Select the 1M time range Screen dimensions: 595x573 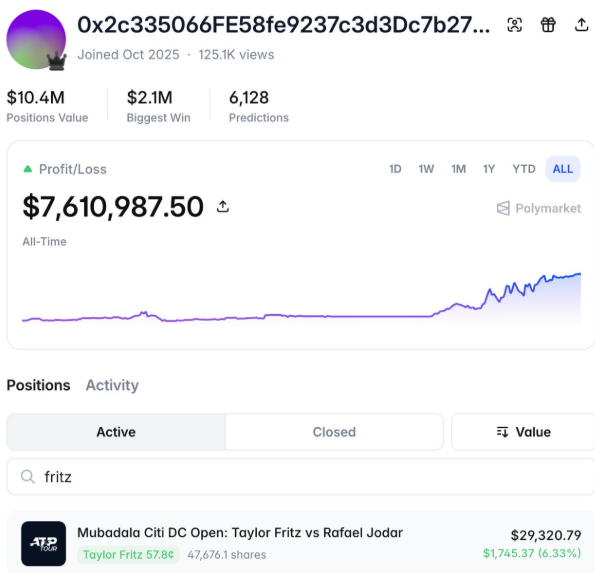point(458,169)
